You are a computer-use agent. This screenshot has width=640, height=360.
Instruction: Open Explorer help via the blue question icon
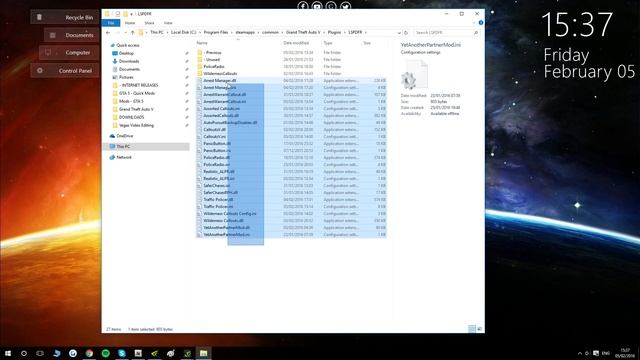(481, 23)
